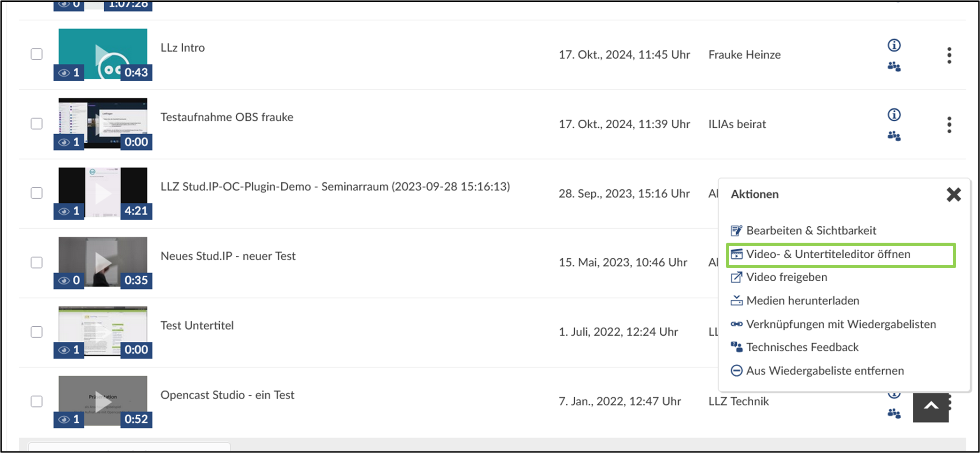Open three-dot actions menu for LLz Intro
Screen dimensions: 980x453
click(949, 55)
